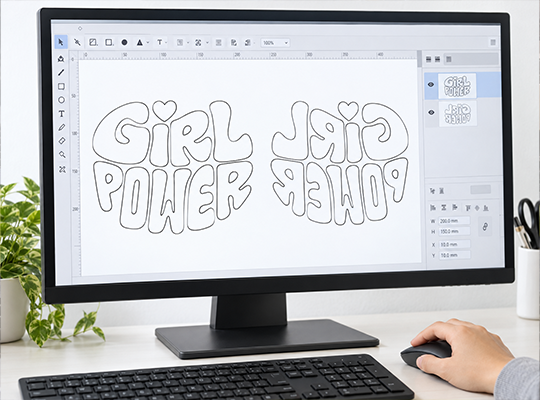This screenshot has height=400, width=540.
Task: Click the first layers panel view icon
Action: click(428, 59)
